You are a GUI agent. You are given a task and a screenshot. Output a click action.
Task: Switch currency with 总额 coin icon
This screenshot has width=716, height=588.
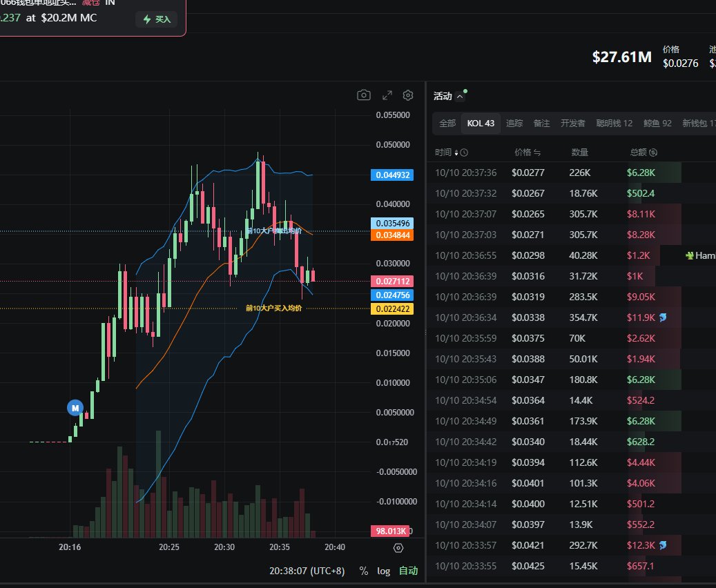[x=653, y=153]
